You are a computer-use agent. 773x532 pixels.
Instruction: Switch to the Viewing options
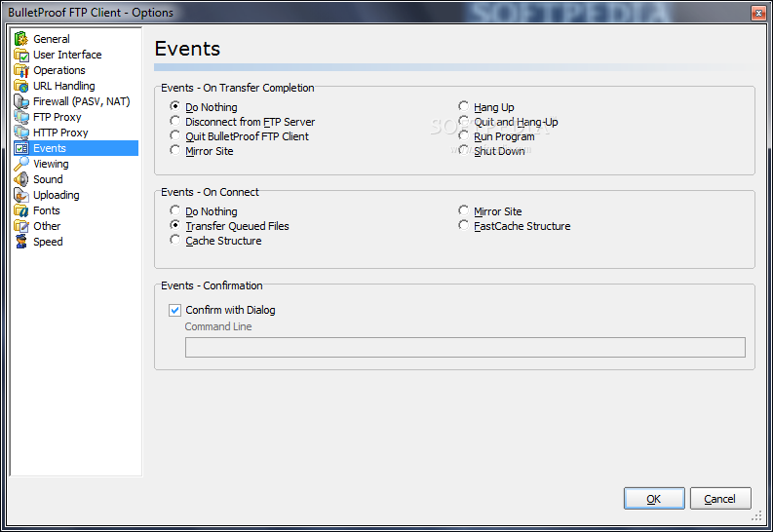pyautogui.click(x=51, y=164)
